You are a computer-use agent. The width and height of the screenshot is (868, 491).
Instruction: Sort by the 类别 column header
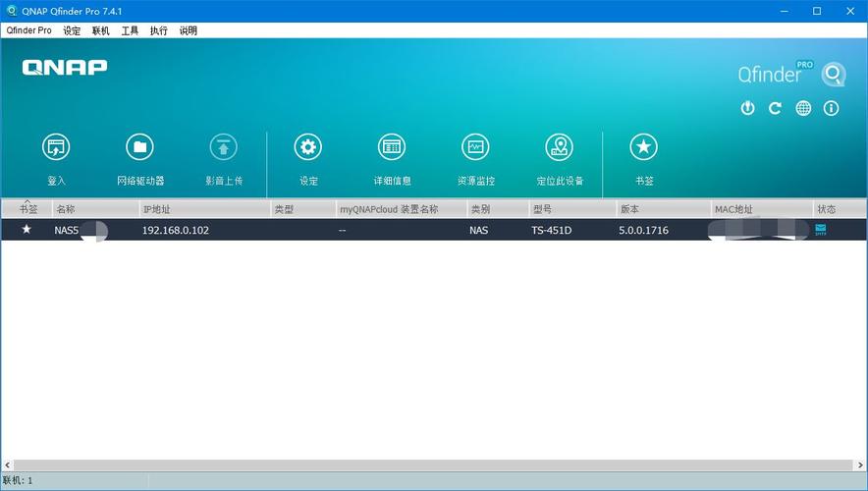(x=498, y=209)
